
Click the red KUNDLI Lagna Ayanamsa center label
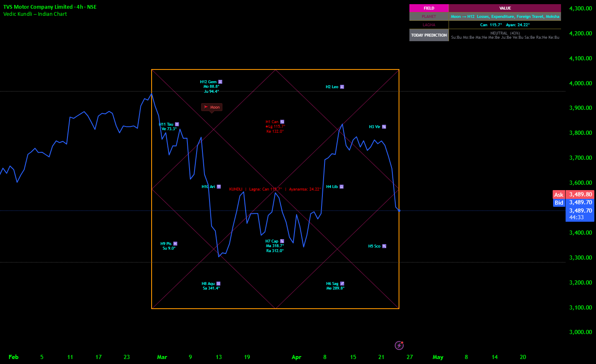(x=275, y=189)
